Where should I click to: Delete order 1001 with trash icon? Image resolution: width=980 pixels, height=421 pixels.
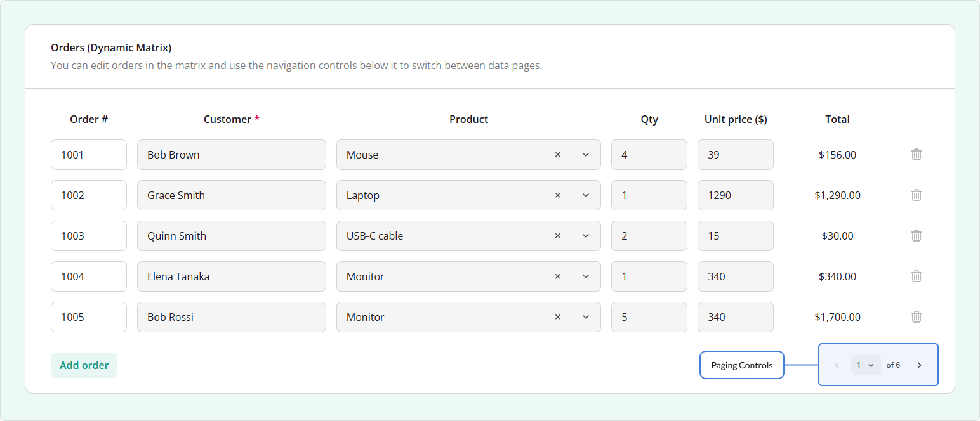(x=917, y=154)
